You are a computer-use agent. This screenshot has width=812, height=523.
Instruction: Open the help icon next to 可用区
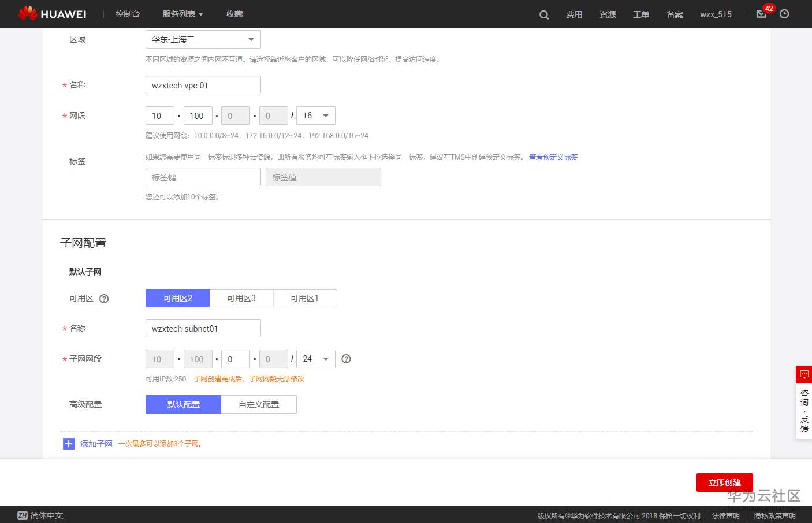pyautogui.click(x=104, y=298)
